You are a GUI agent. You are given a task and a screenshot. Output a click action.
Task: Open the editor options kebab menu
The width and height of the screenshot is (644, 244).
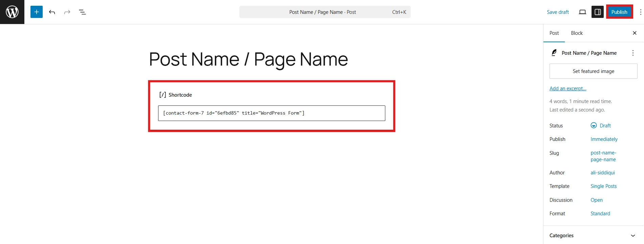point(640,12)
